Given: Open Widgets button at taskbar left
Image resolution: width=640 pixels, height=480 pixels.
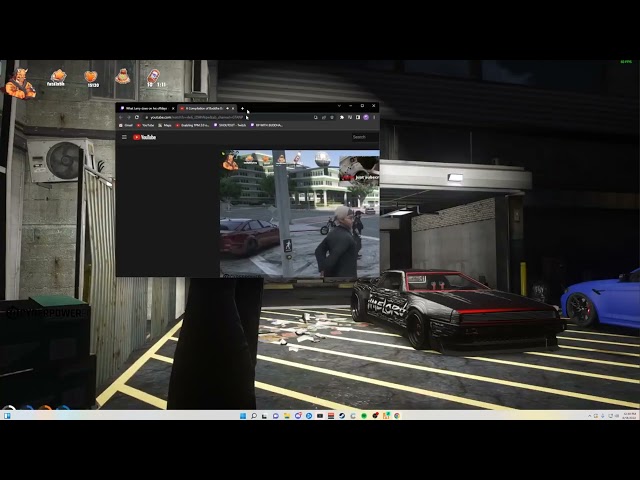Looking at the screenshot, I should (7, 416).
